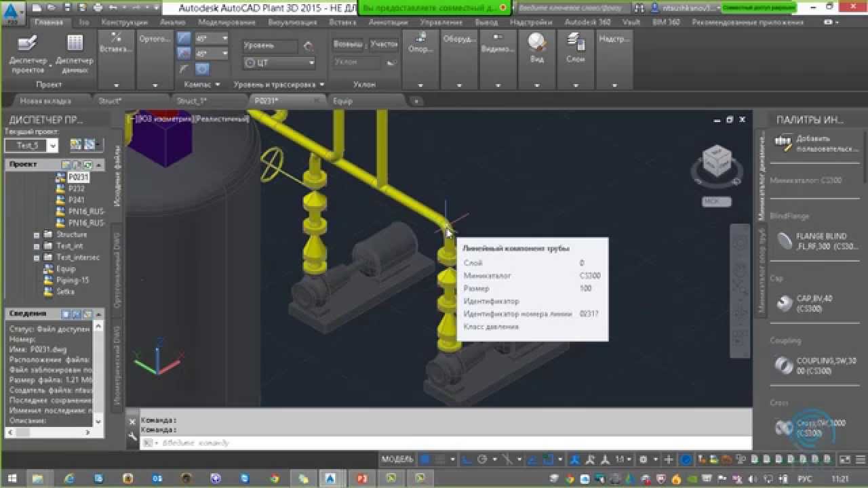Click the new drawing tab plus button
Screen dimensions: 868x488
coord(416,101)
